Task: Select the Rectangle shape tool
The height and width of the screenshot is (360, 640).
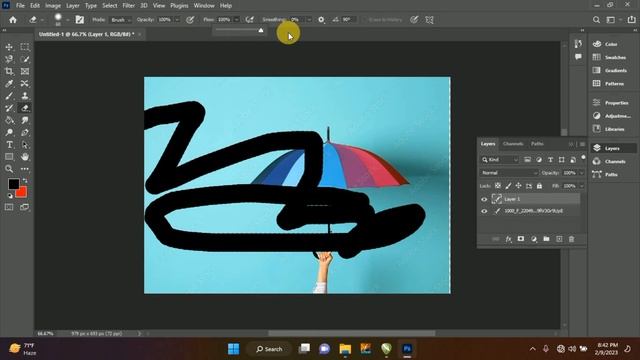Action: 9,157
